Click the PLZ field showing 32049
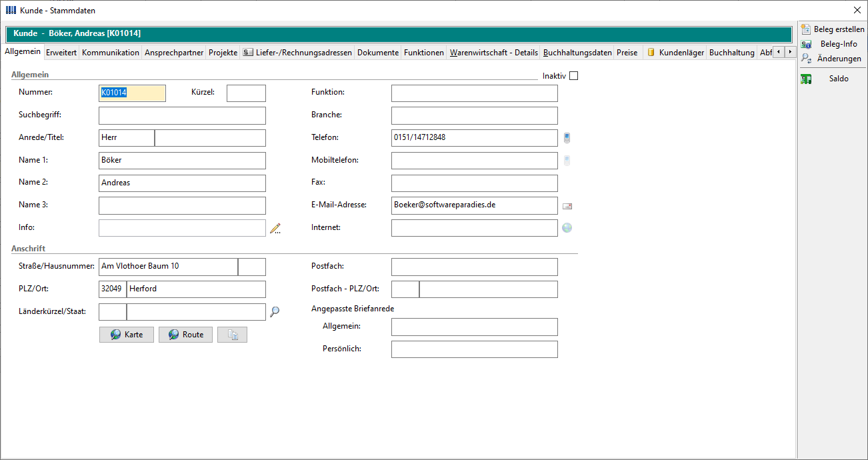Viewport: 868px width, 460px height. [x=113, y=289]
